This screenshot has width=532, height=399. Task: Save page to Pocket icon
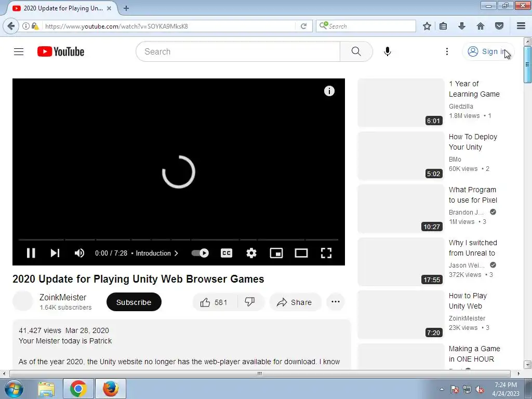[499, 26]
